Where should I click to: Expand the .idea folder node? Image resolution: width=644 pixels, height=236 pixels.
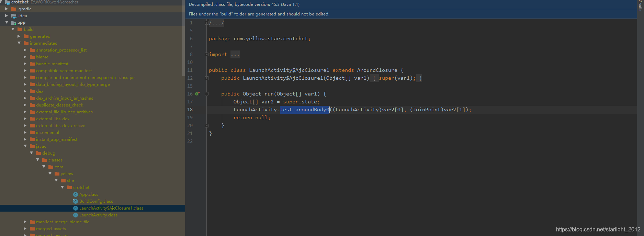[x=7, y=15]
